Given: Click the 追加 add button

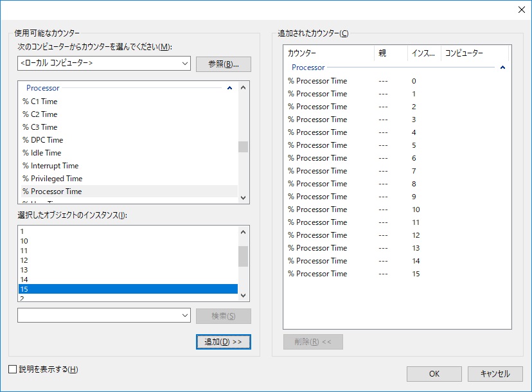Looking at the screenshot, I should point(223,342).
